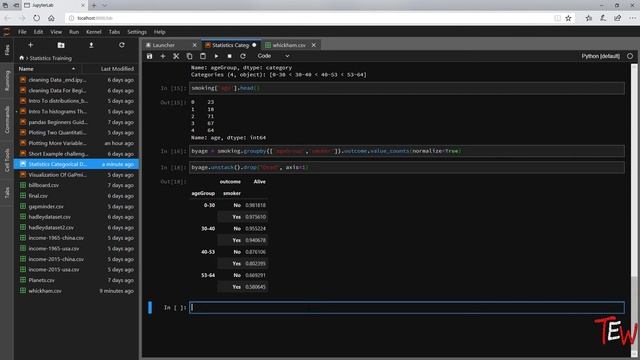Go to browser home page
The height and width of the screenshot is (360, 640).
click(x=51, y=18)
